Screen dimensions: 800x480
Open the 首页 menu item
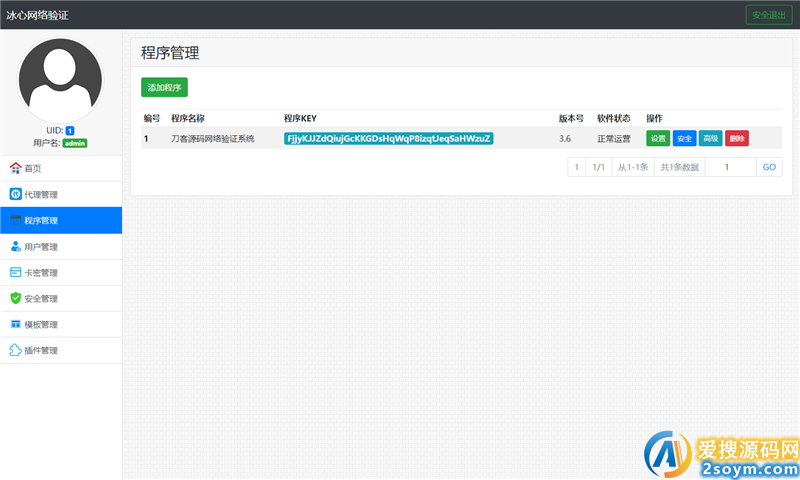point(61,168)
